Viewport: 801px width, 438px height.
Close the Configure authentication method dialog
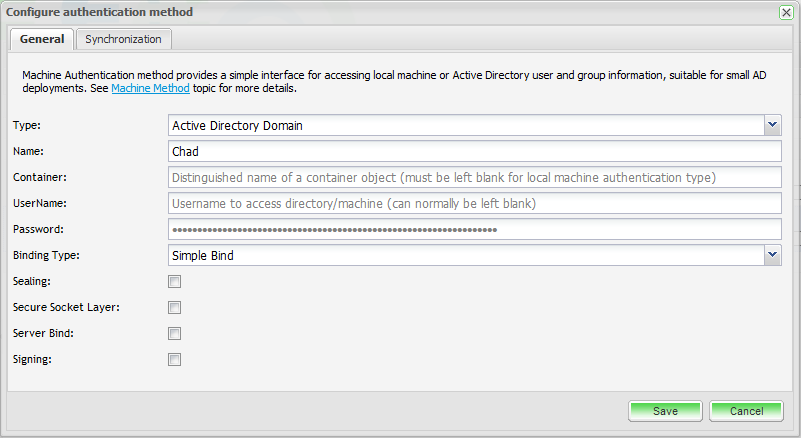786,13
